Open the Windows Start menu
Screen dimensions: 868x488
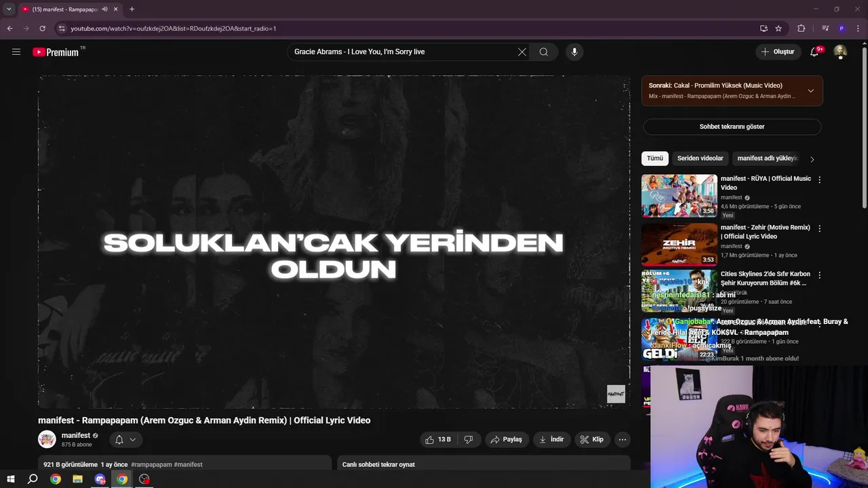point(10,479)
